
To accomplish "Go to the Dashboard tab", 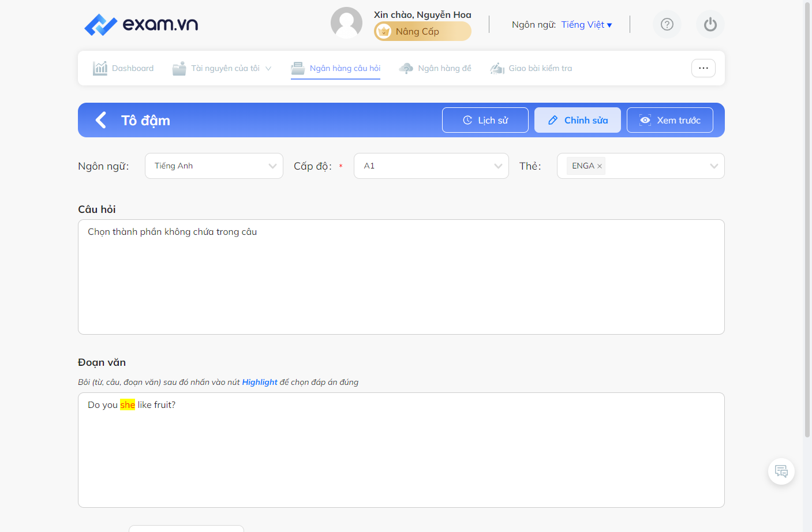I will (124, 68).
